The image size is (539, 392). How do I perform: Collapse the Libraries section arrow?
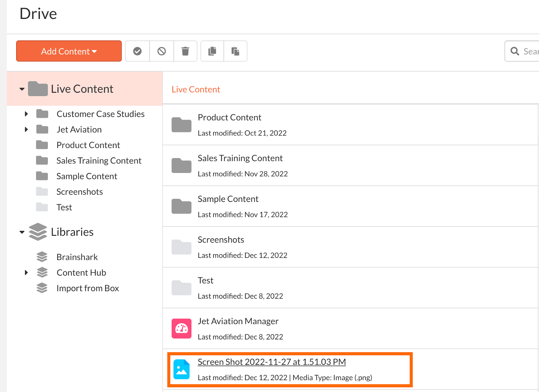pos(22,232)
